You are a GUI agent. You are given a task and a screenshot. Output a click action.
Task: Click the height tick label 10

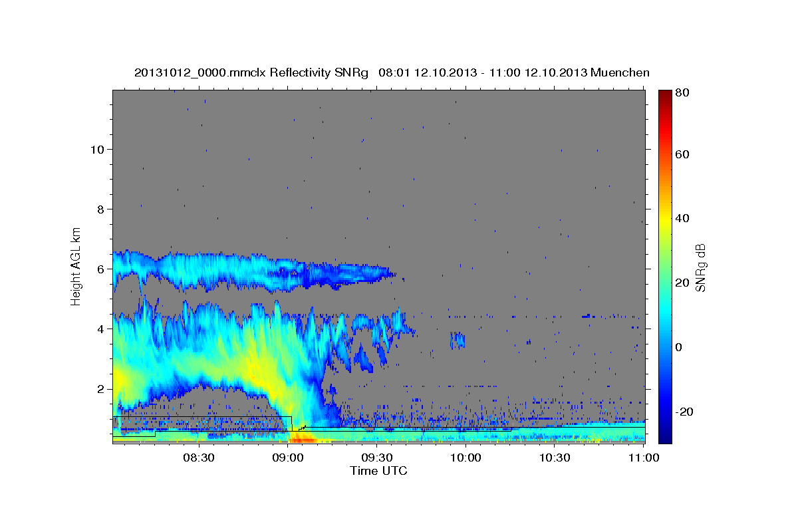pos(98,150)
